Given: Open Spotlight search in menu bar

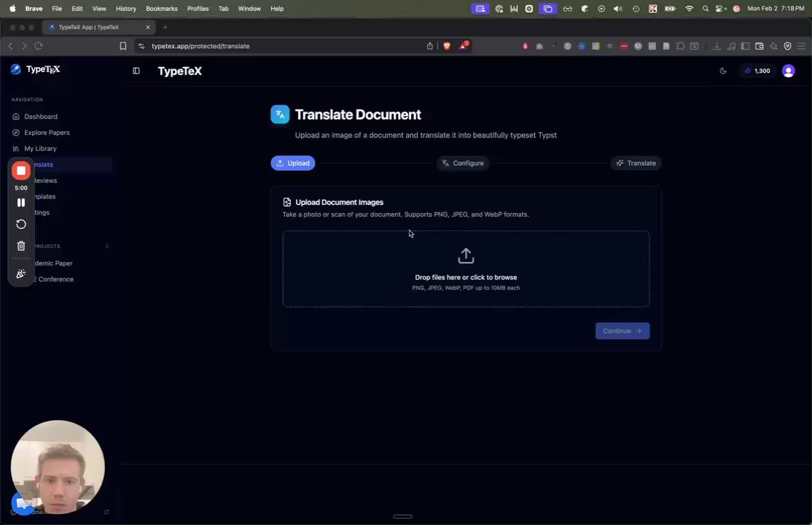Looking at the screenshot, I should pos(706,9).
